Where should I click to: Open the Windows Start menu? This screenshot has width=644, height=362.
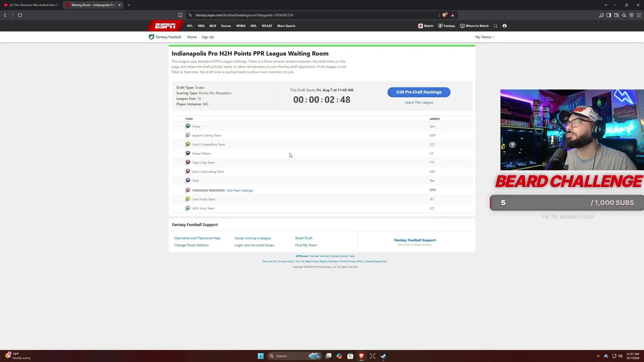point(261,356)
